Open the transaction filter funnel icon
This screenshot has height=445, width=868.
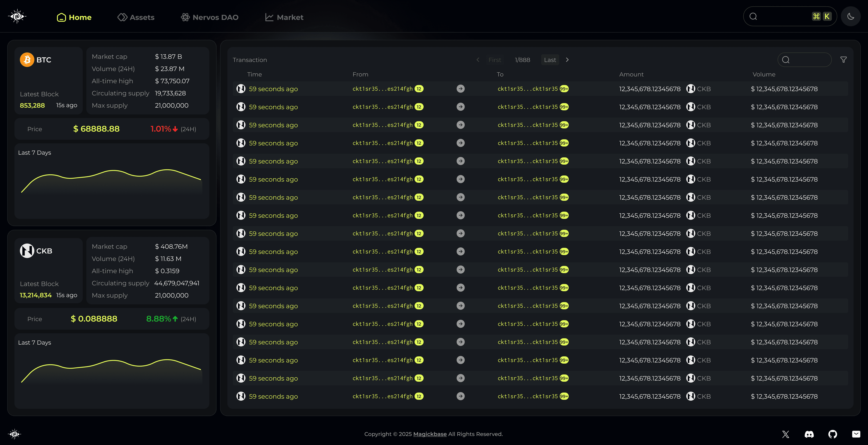coord(843,60)
